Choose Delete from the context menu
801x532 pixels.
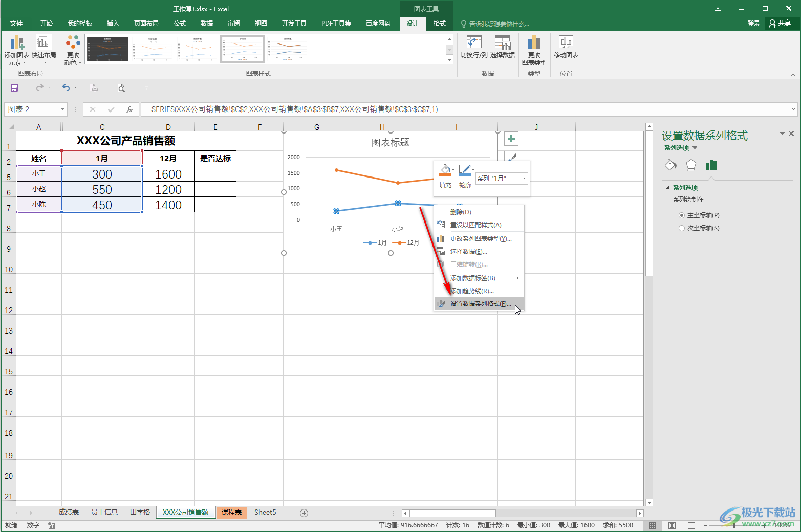479,212
